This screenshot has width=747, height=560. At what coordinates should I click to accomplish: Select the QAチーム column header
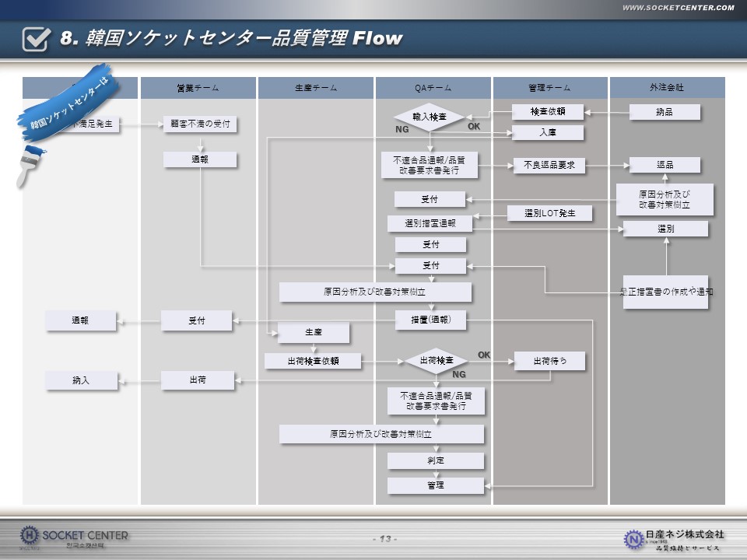click(433, 88)
